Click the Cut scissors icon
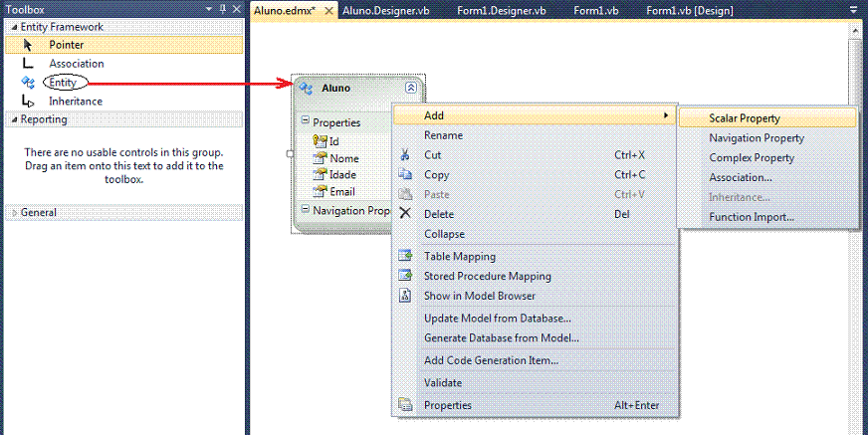The width and height of the screenshot is (868, 435). [405, 155]
